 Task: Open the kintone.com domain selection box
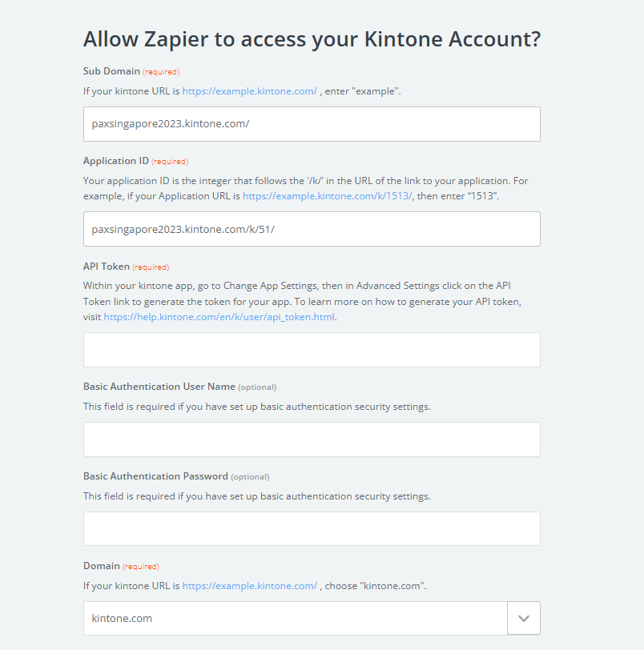tap(296, 618)
